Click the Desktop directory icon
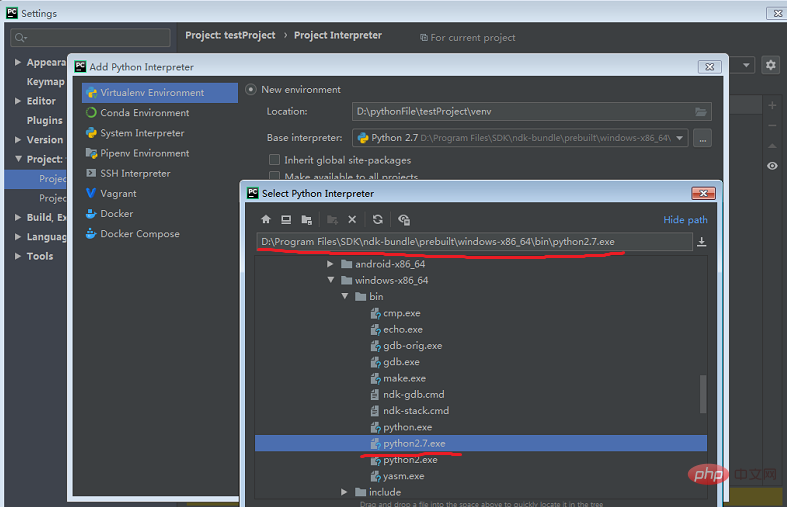The height and width of the screenshot is (507, 787). click(286, 220)
